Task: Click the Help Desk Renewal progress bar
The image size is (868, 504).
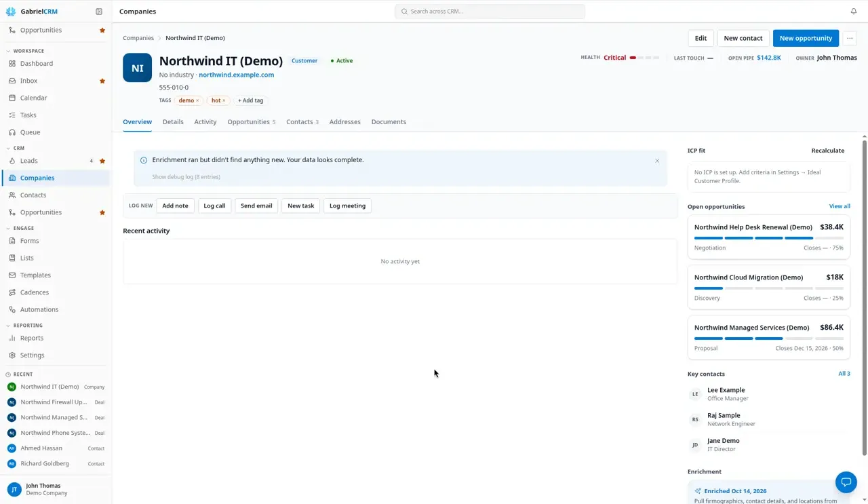Action: pyautogui.click(x=769, y=238)
